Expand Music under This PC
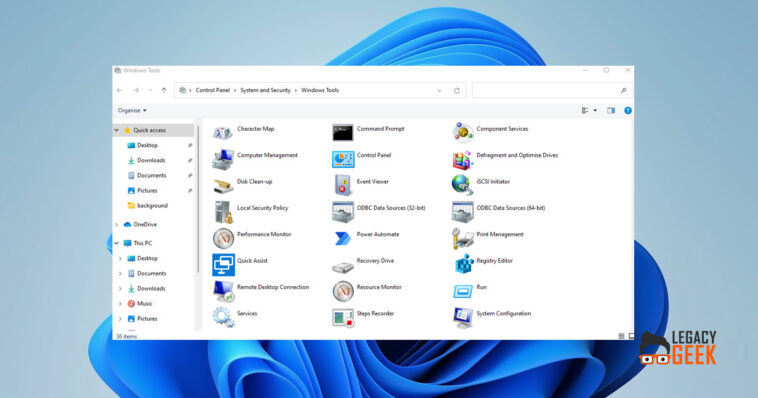758x398 pixels. (x=120, y=304)
